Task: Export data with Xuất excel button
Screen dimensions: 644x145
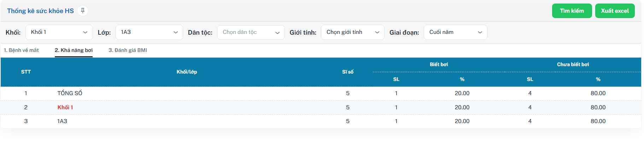Action: 615,11
